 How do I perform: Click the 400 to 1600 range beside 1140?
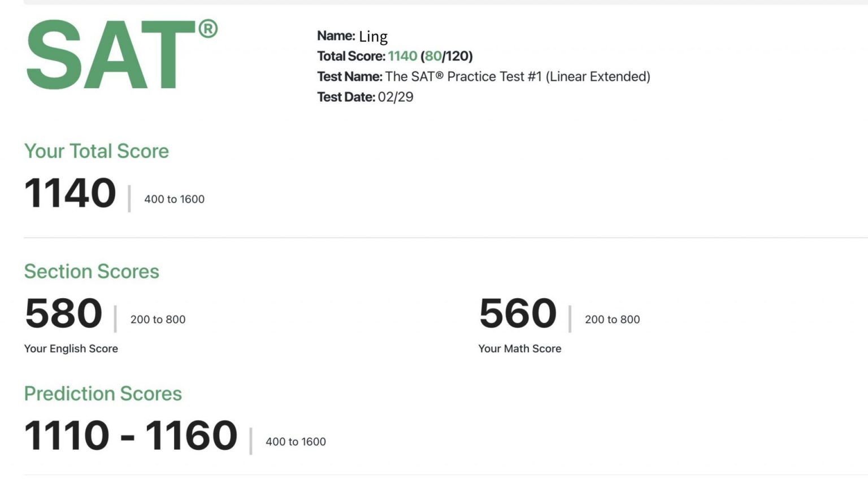[174, 199]
